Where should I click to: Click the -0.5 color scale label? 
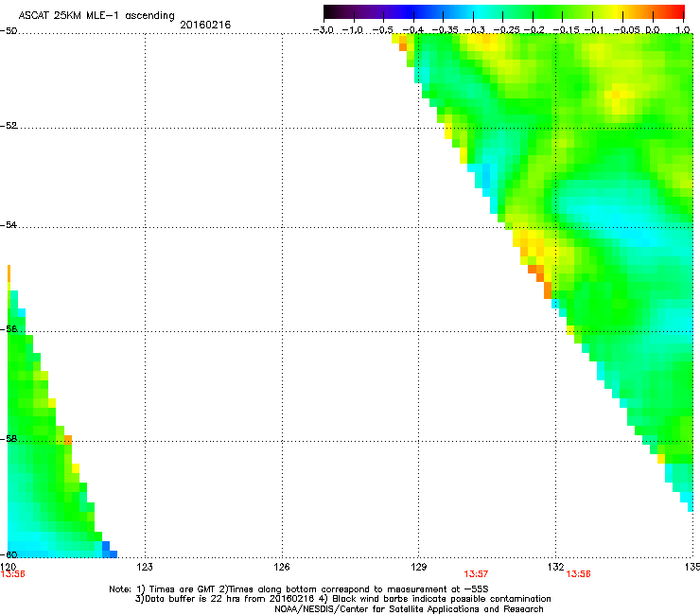[383, 30]
